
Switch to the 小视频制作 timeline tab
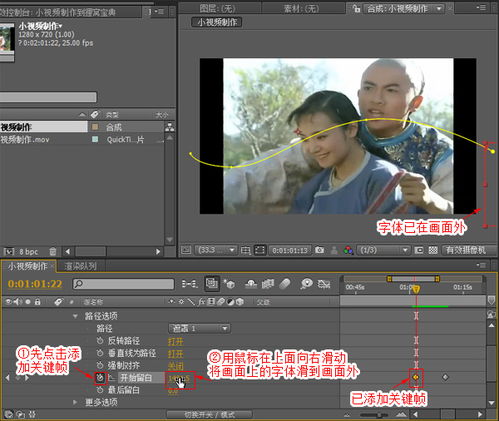28,266
